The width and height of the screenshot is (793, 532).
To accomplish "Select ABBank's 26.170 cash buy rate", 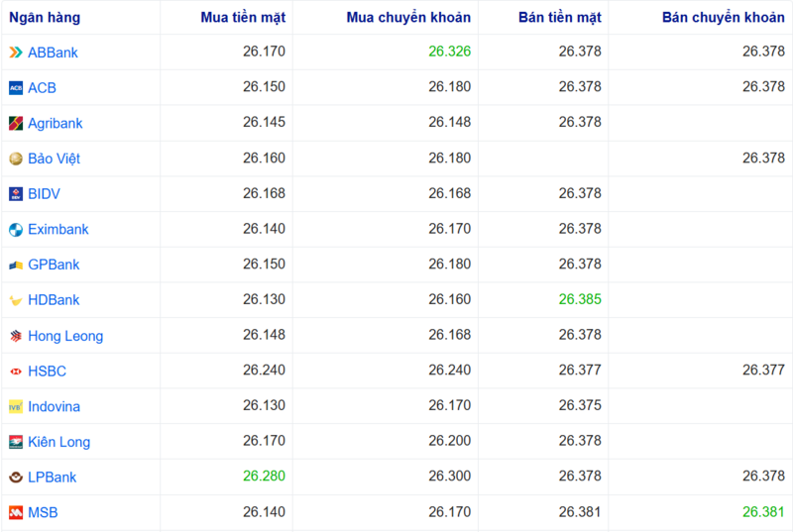I will coord(264,52).
